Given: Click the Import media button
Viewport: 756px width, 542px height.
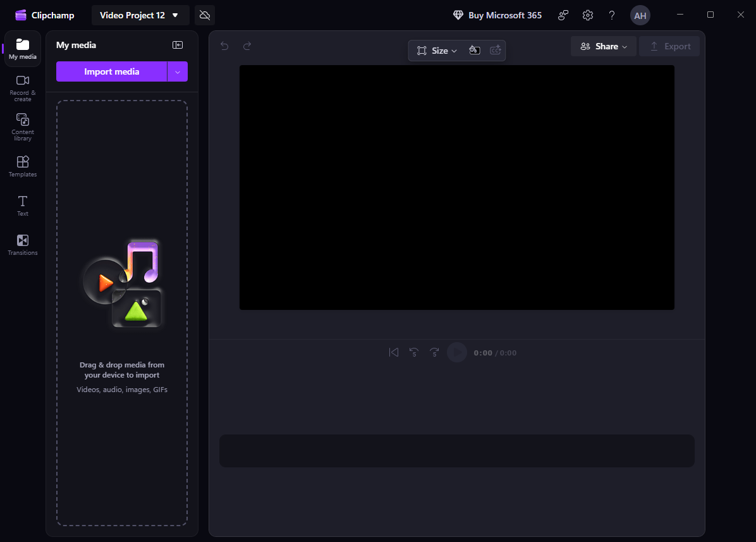Looking at the screenshot, I should (x=112, y=71).
